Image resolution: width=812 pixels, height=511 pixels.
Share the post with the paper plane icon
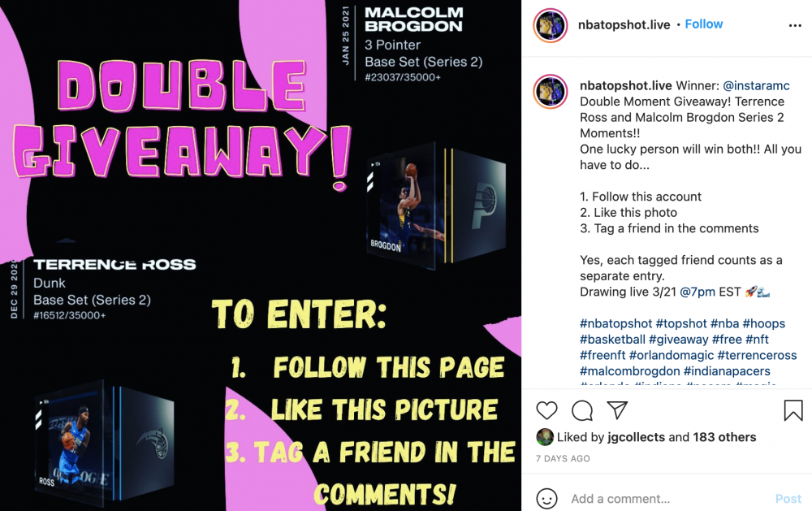[617, 410]
